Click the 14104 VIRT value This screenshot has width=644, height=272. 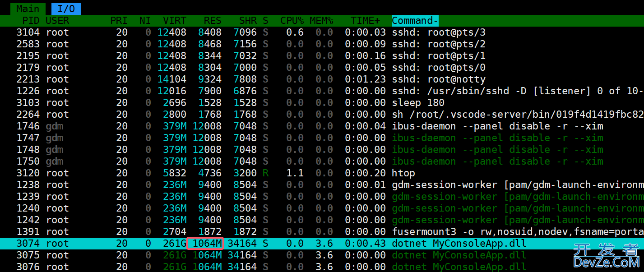point(171,79)
